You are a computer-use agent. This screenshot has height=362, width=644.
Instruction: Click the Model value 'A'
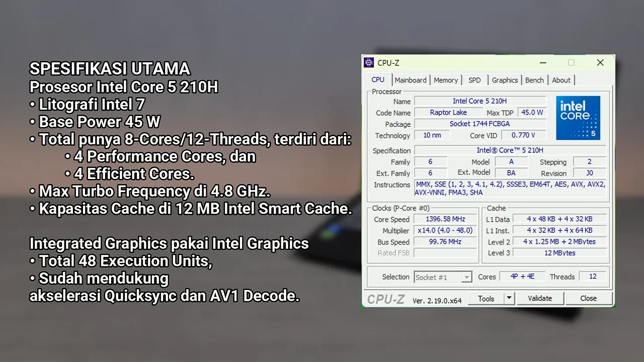tap(511, 162)
